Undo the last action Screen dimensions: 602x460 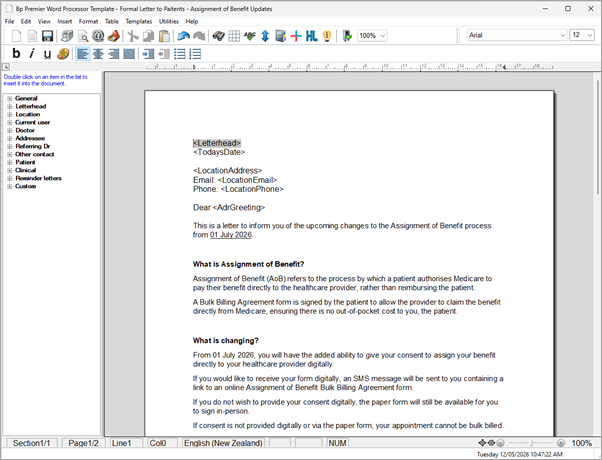[x=184, y=36]
